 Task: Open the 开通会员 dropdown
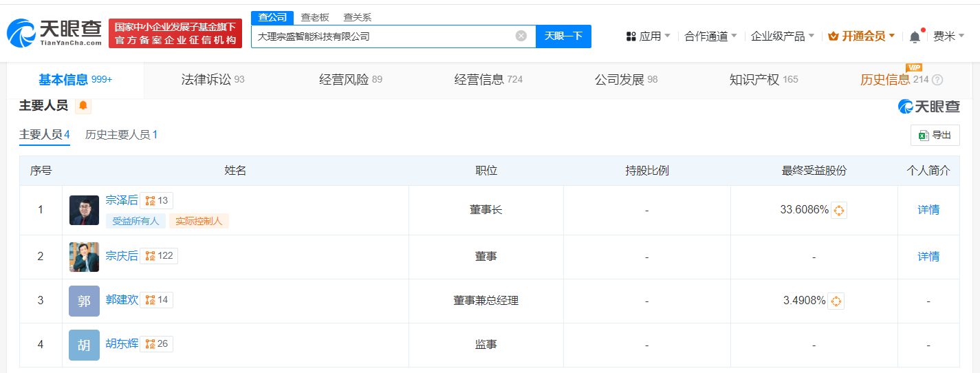pyautogui.click(x=862, y=36)
